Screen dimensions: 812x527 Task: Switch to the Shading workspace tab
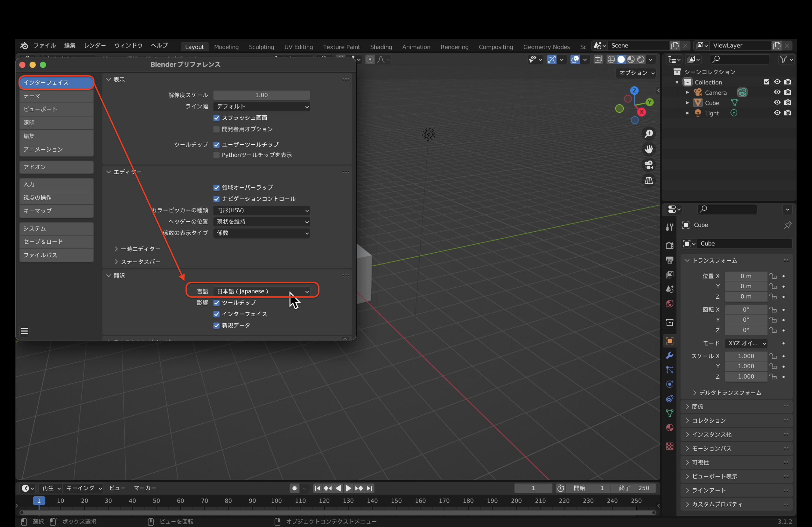tap(381, 47)
